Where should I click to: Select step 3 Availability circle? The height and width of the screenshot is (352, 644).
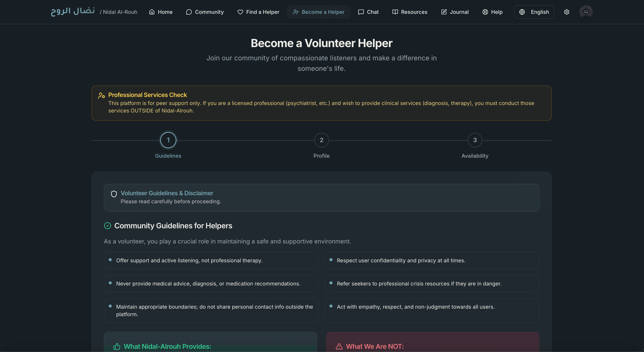(475, 140)
